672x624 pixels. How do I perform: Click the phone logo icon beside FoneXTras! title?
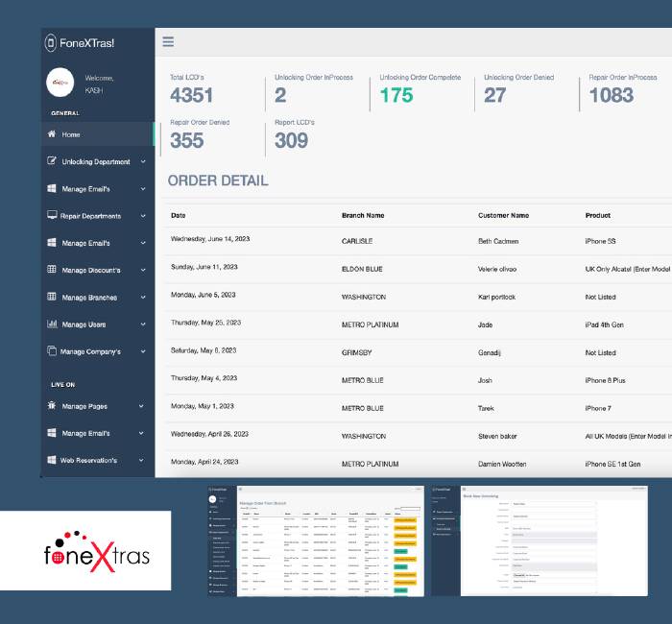tap(50, 42)
